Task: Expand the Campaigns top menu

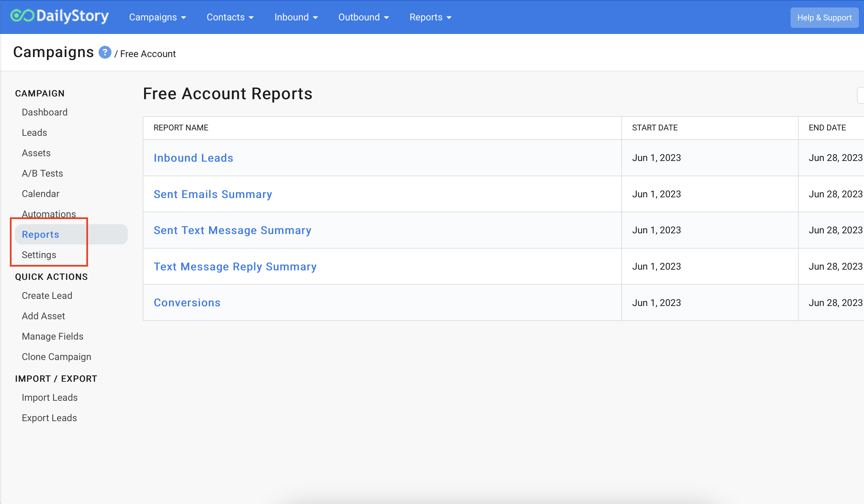Action: point(157,17)
